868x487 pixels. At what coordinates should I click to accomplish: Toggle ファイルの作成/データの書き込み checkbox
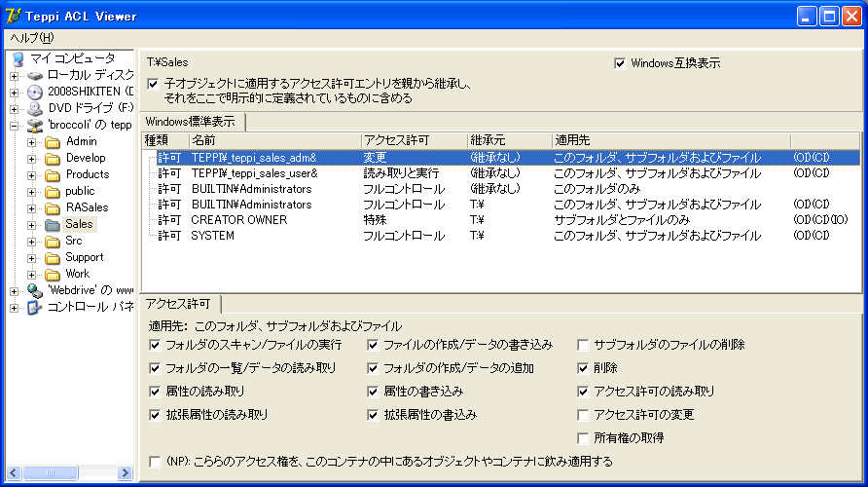(373, 345)
